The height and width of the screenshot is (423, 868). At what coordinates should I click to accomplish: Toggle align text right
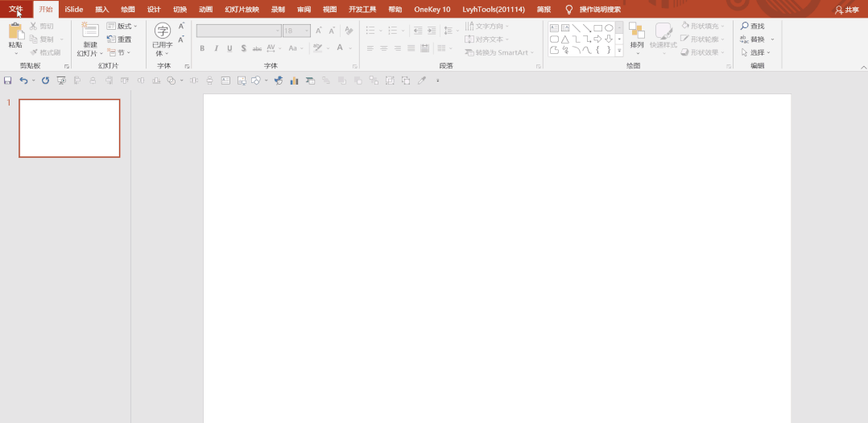398,48
